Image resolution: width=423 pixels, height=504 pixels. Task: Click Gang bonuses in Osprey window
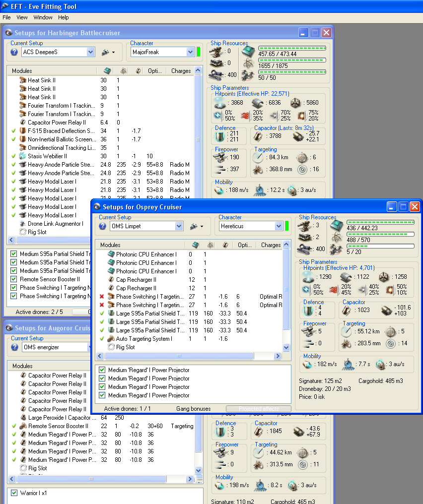tap(193, 409)
